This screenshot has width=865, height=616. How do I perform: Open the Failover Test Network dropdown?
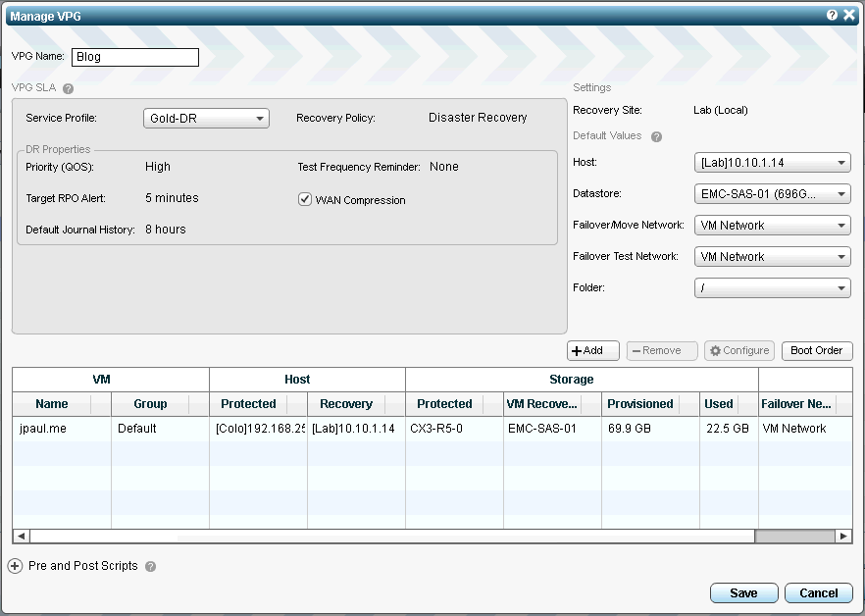[x=772, y=257]
